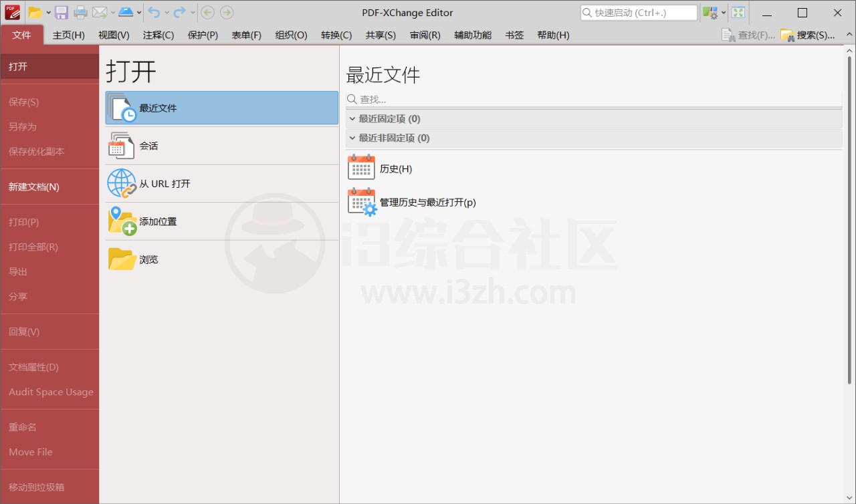856x504 pixels.
Task: Select 回复(V) in the sidebar
Action: coord(49,332)
